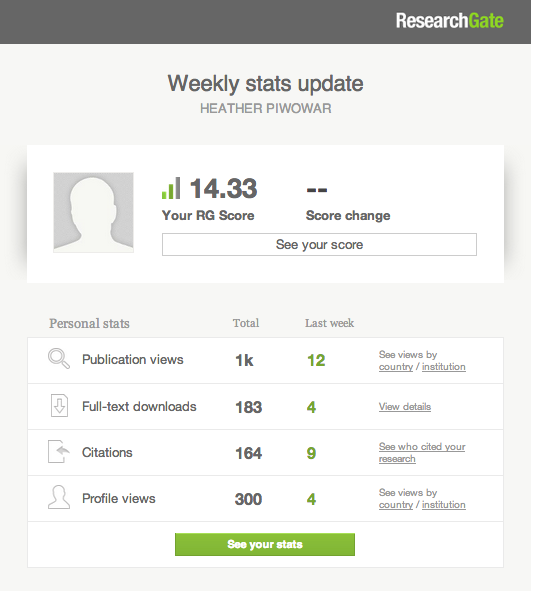
Task: Open institution link for Profile views
Action: click(x=444, y=505)
